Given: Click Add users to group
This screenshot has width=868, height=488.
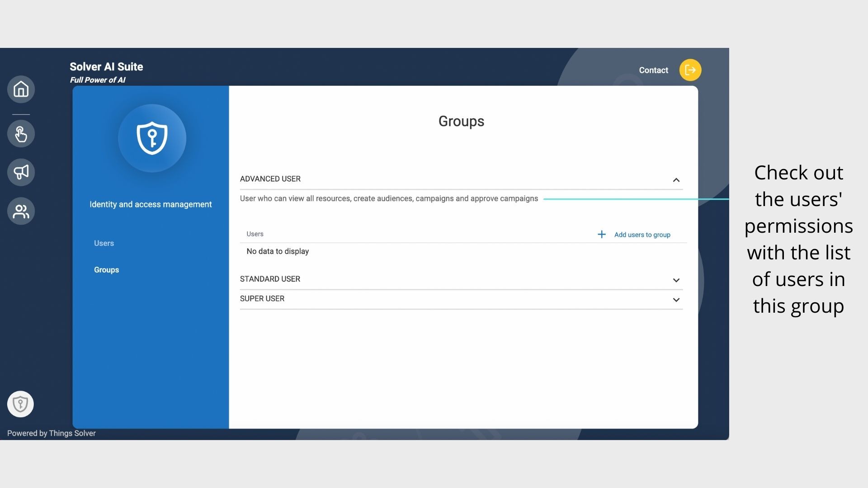Looking at the screenshot, I should 642,235.
